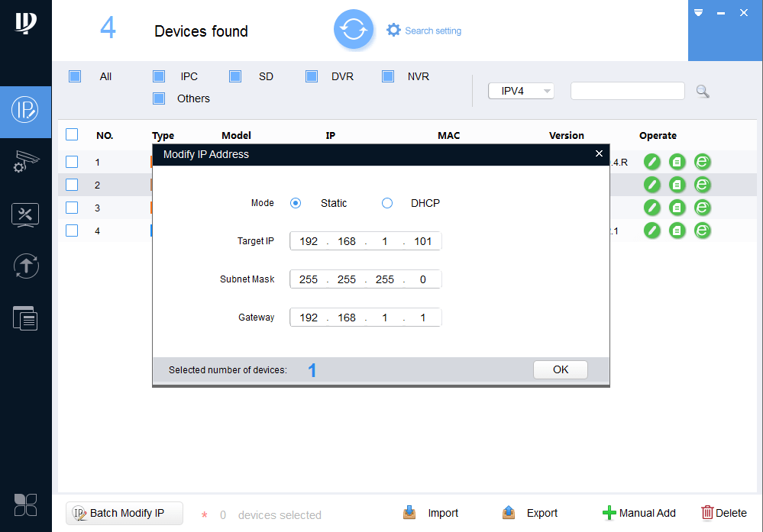Click the details icon for device 2
The width and height of the screenshot is (763, 532).
(x=677, y=185)
